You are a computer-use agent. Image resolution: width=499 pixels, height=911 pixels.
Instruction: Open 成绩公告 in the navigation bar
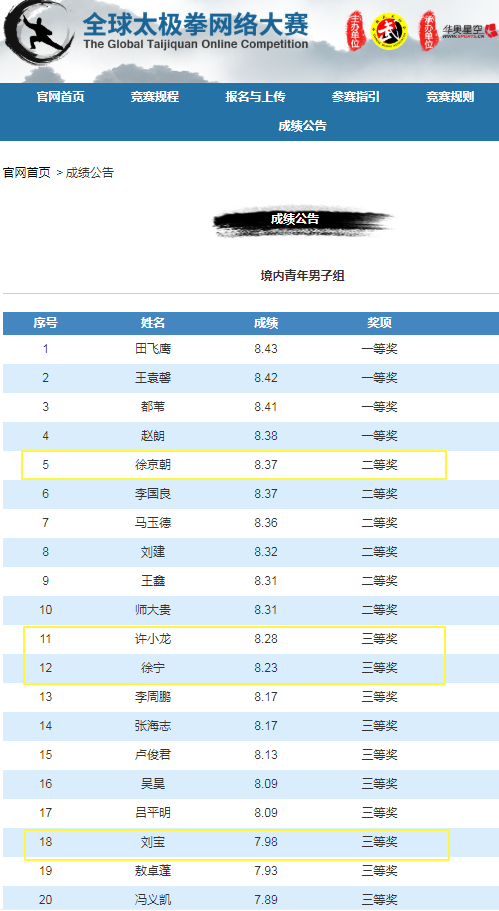coord(302,126)
